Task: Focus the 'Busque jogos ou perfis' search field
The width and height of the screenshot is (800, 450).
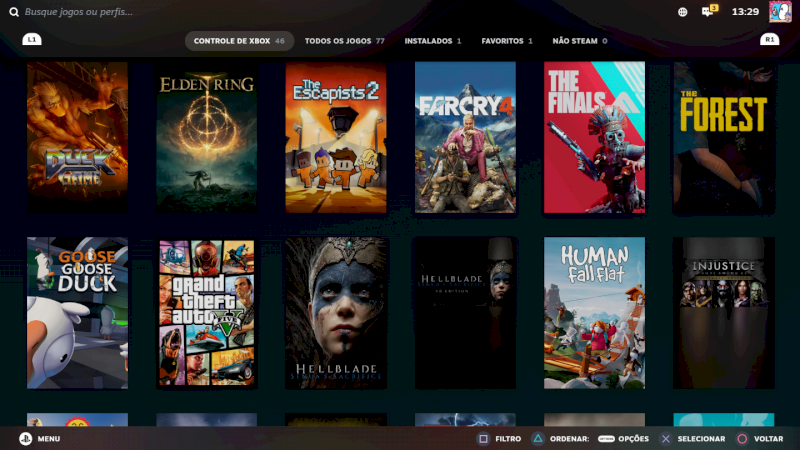Action: tap(79, 12)
